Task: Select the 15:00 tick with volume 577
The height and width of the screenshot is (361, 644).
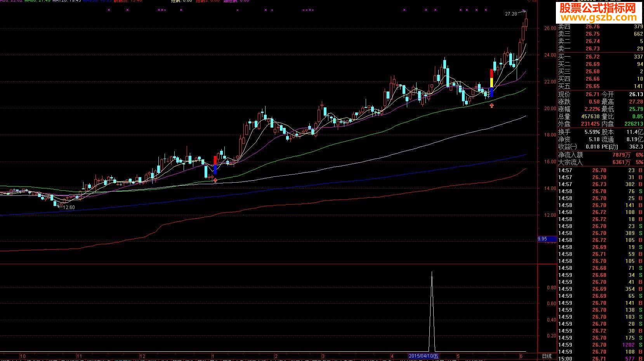Action: click(601, 359)
